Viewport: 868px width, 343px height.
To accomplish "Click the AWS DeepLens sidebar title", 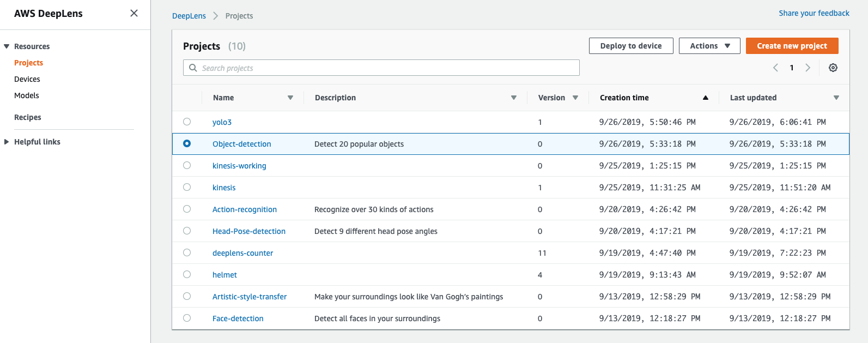I will coord(48,14).
